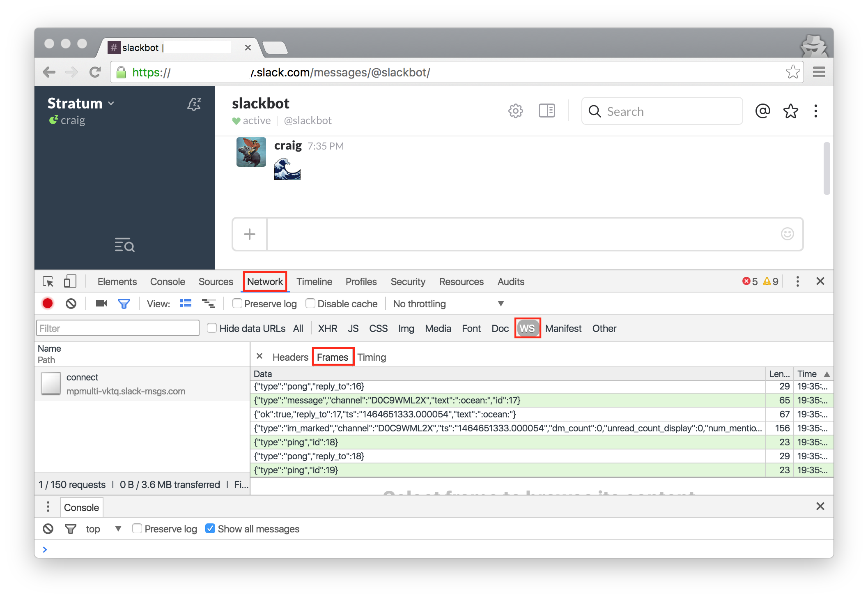This screenshot has width=868, height=599.
Task: Open the network filter funnel
Action: tap(124, 303)
